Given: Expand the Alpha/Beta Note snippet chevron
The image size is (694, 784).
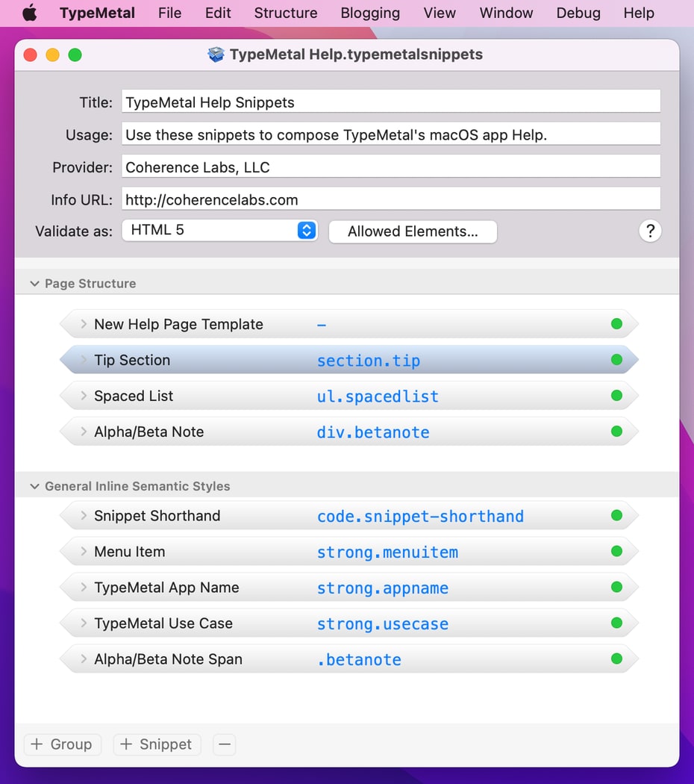Looking at the screenshot, I should point(84,432).
